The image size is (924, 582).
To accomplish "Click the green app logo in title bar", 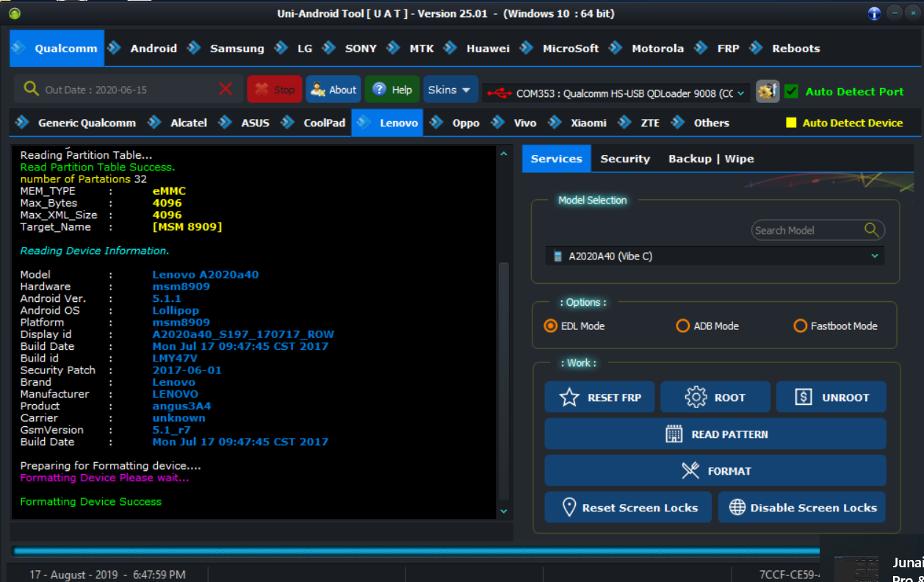I will coord(15,13).
